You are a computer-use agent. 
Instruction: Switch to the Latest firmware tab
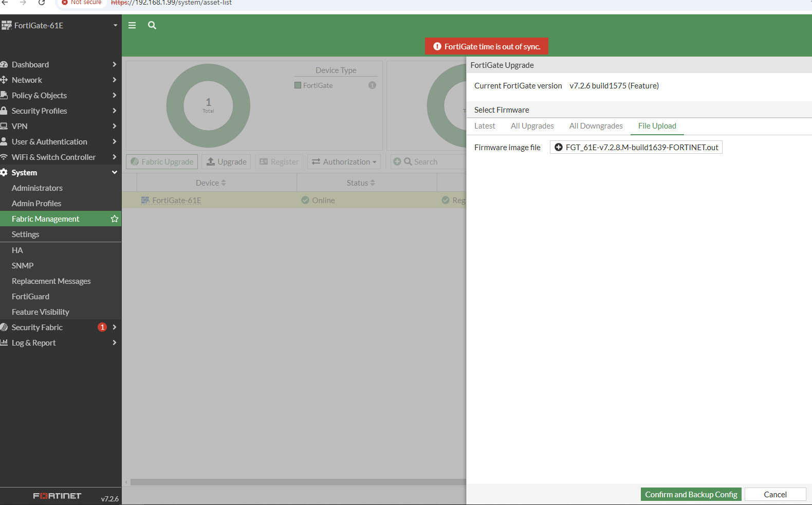pyautogui.click(x=485, y=126)
